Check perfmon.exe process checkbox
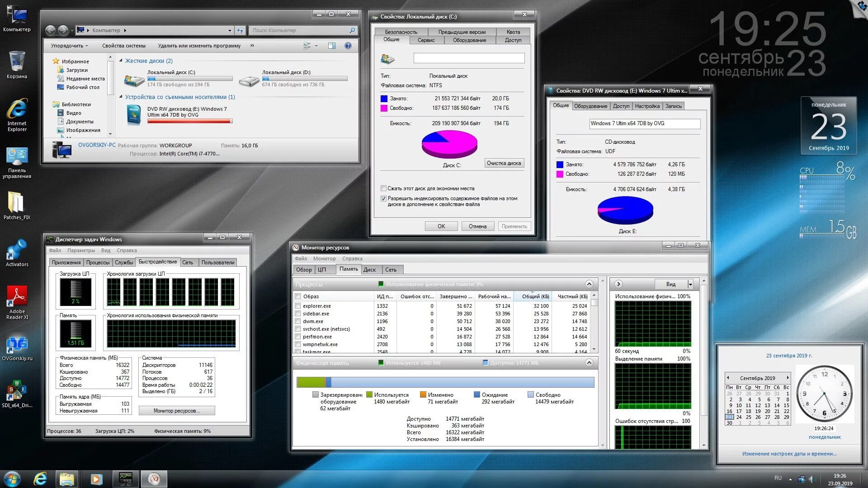 coord(297,337)
